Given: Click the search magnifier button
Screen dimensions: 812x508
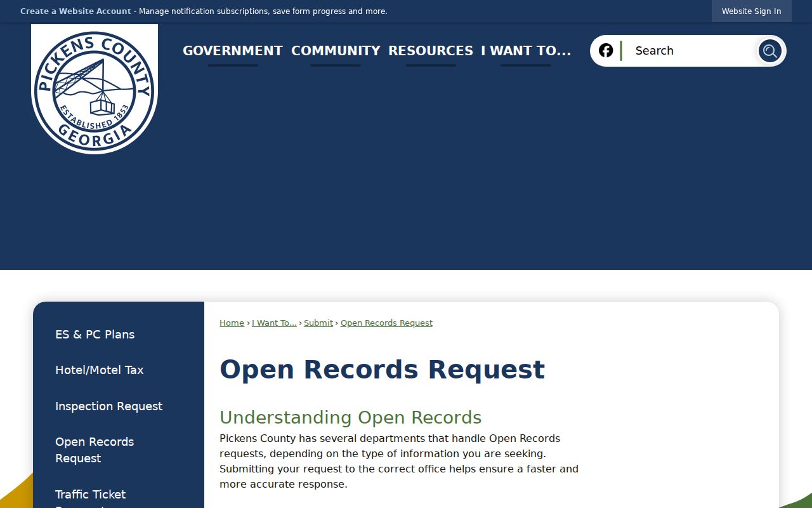Looking at the screenshot, I should pos(769,51).
